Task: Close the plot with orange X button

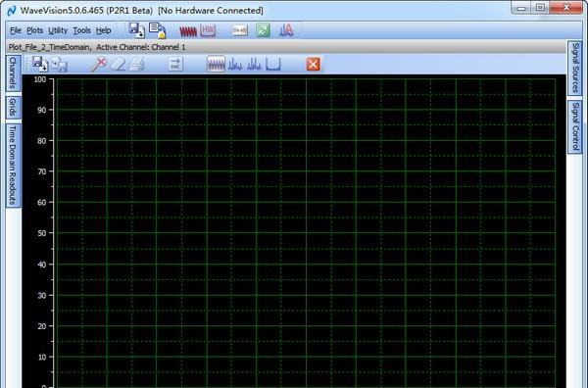Action: click(x=314, y=64)
